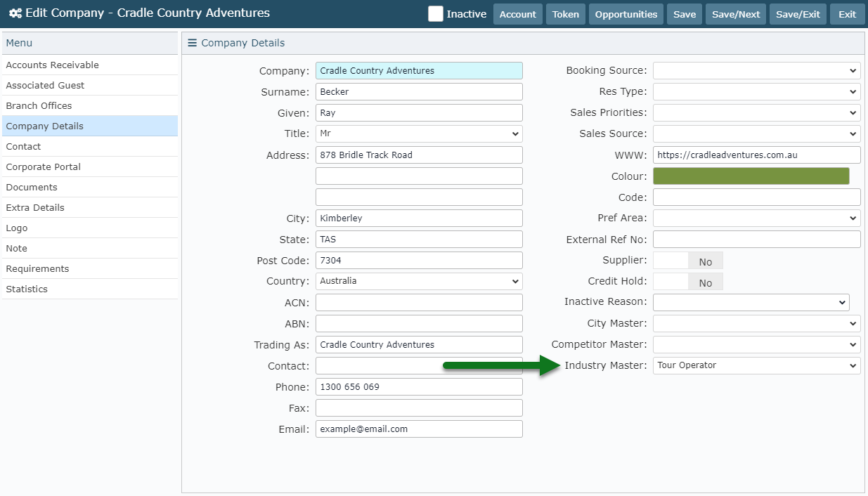868x496 pixels.
Task: Click the Post Code field 7304
Action: click(x=419, y=260)
